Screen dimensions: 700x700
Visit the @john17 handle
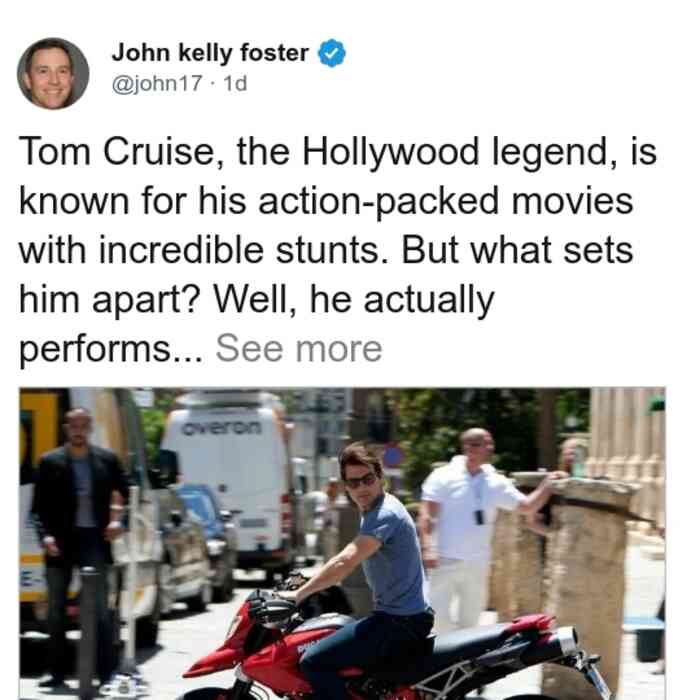click(x=157, y=83)
